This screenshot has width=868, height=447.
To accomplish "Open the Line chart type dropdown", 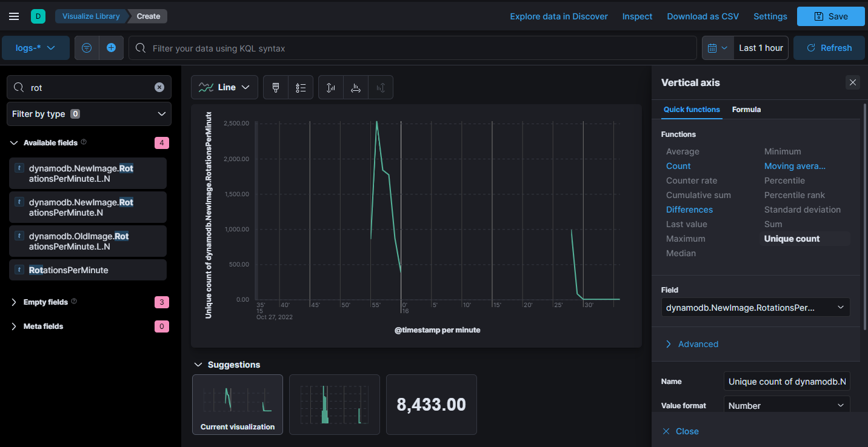I will (x=224, y=87).
